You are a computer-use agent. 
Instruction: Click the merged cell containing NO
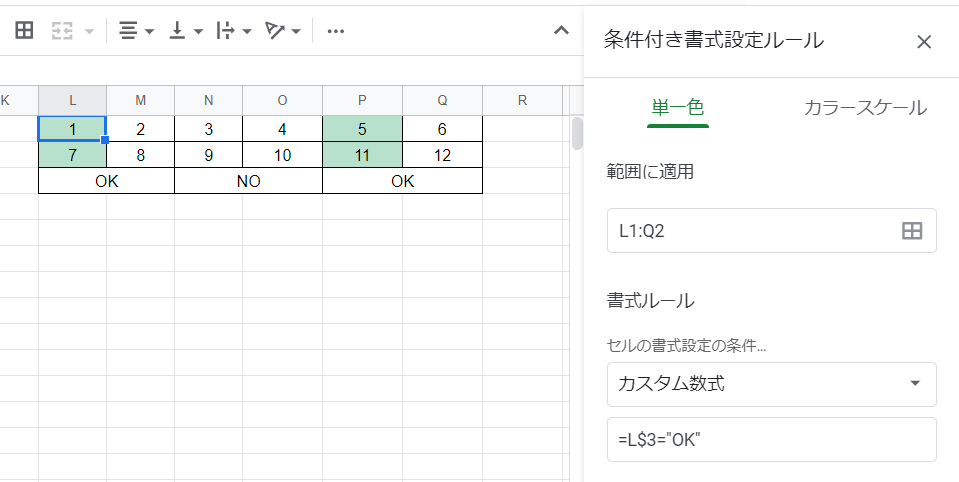(248, 181)
